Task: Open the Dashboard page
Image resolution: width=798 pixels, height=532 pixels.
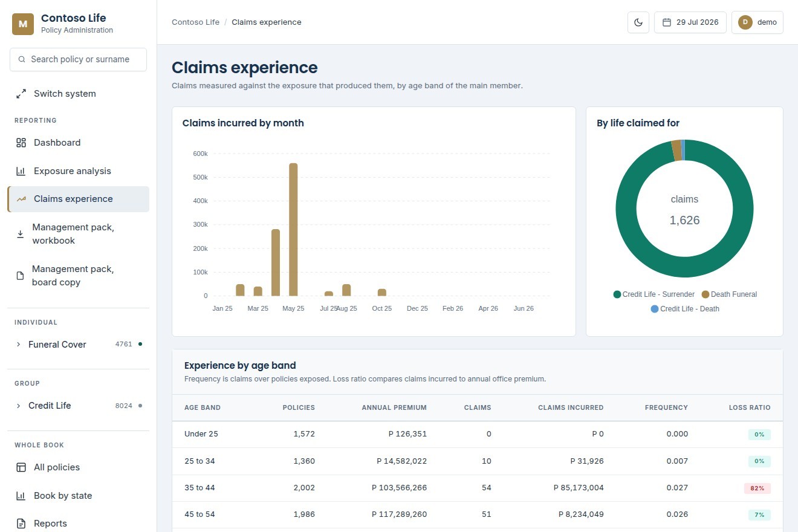Action: pyautogui.click(x=78, y=143)
